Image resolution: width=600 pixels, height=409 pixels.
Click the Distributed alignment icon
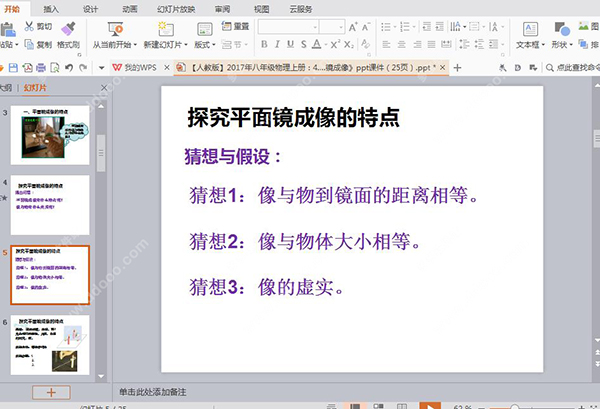pos(446,44)
